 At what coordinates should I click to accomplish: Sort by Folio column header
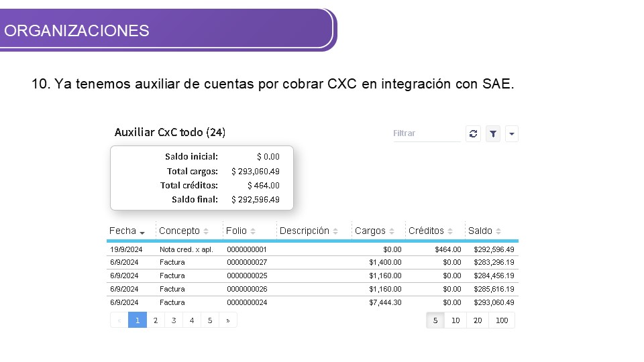click(241, 231)
